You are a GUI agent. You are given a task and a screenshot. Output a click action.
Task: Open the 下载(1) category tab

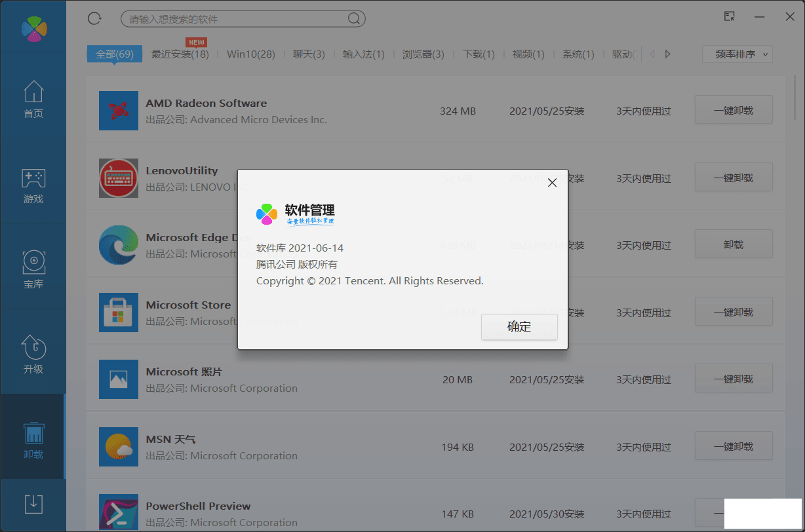[479, 54]
